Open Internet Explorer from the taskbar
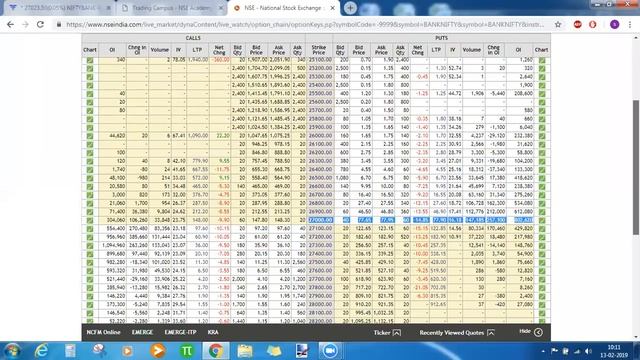Screen dimensions: 640x360 (41, 351)
